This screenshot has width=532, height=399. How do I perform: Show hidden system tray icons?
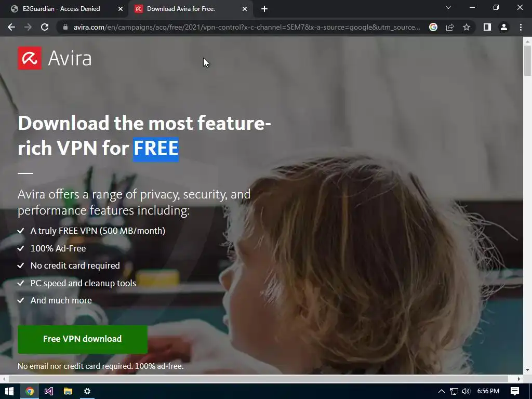[x=442, y=391]
